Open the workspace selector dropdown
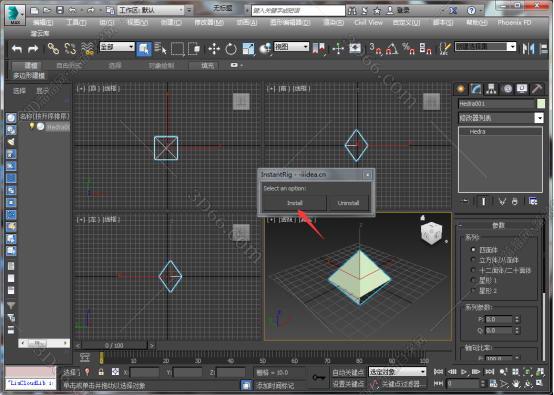The width and height of the screenshot is (554, 395). tap(151, 10)
